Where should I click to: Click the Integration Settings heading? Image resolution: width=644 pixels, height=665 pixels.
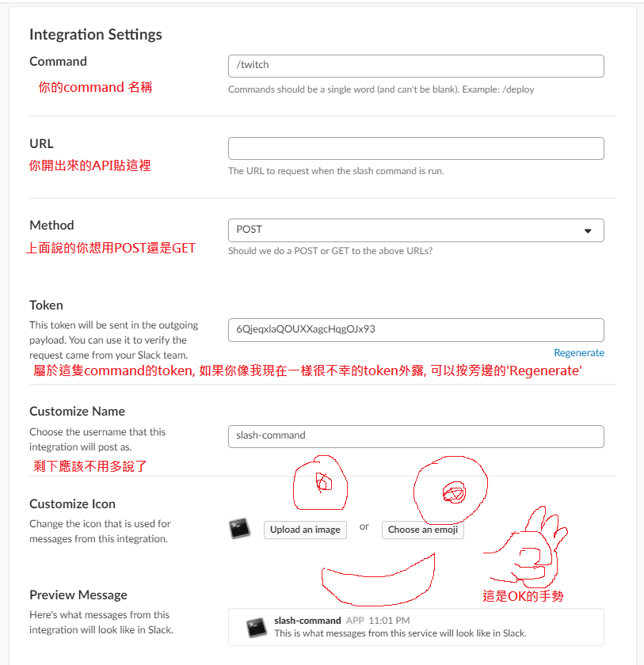(96, 34)
